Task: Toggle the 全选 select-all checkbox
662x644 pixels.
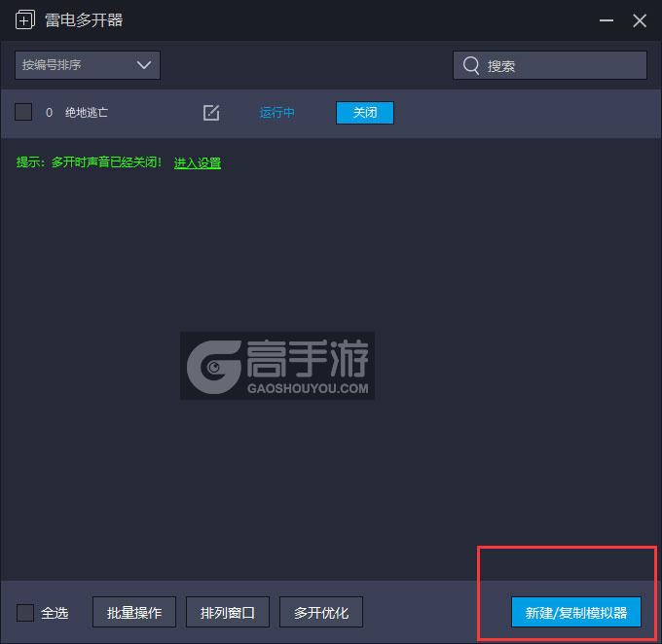Action: 25,612
